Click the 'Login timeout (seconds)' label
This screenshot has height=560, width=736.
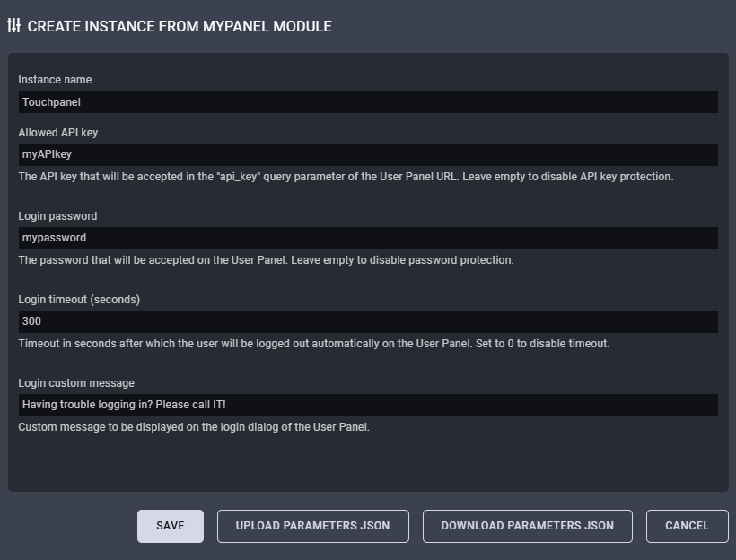[79, 300]
